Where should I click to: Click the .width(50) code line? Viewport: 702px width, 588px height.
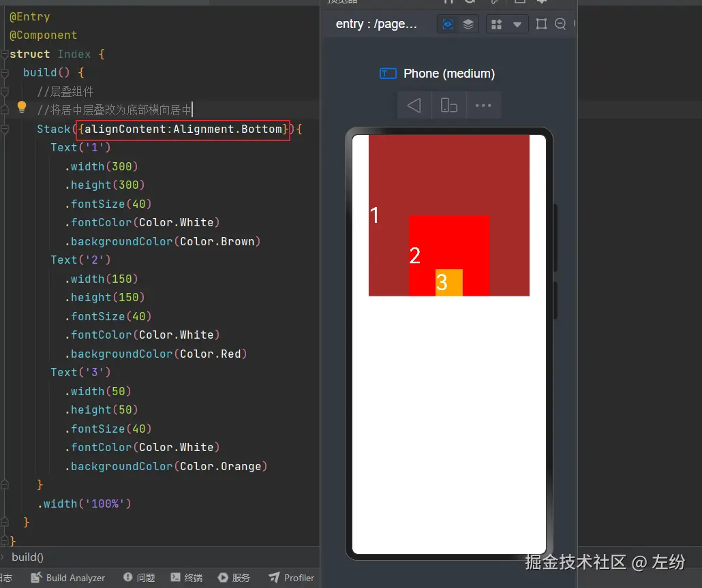coord(98,391)
